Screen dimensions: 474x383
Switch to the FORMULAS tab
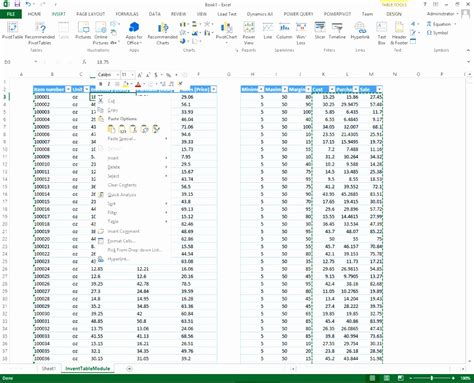[127, 14]
